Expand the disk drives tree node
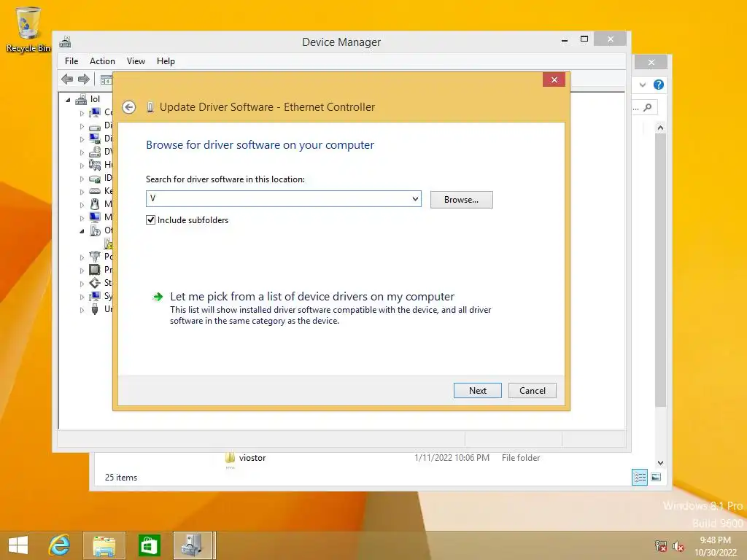This screenshot has height=560, width=747. tap(82, 127)
